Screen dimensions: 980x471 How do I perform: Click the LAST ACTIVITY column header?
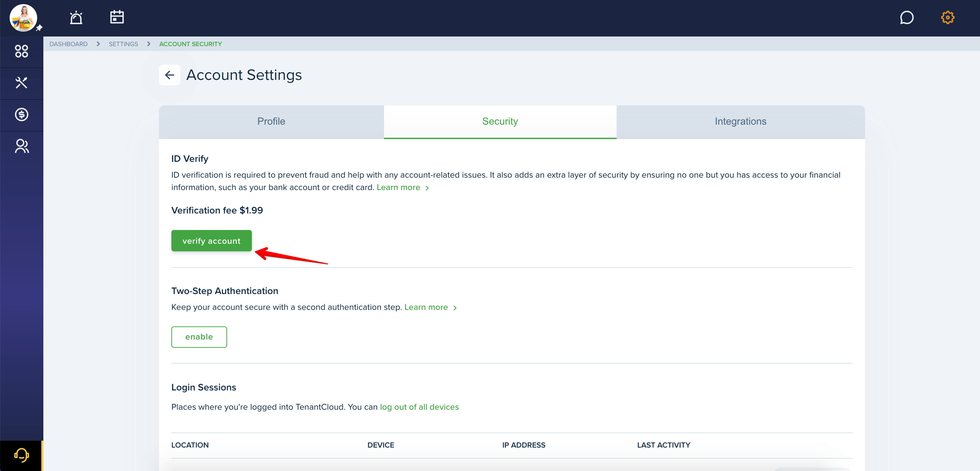coord(663,445)
